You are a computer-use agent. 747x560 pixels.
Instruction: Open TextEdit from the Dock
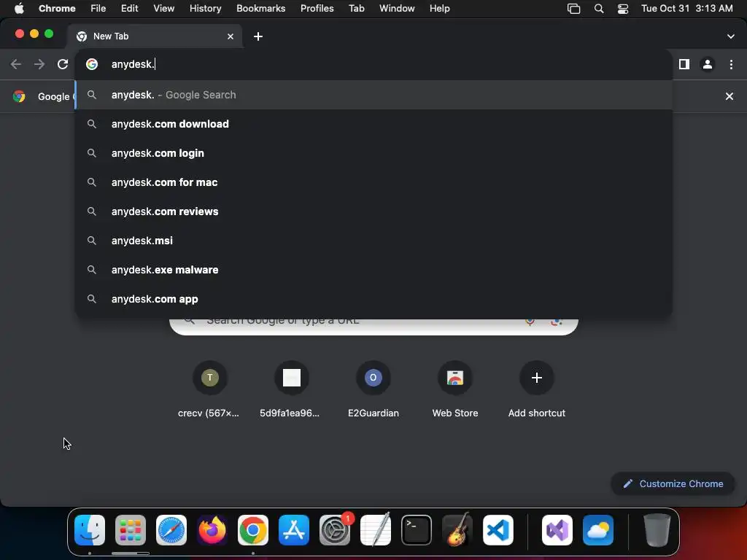coord(376,530)
